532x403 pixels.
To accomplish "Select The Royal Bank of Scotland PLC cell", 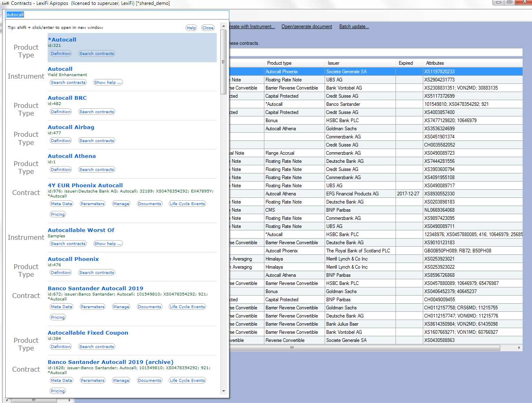I will point(360,251).
